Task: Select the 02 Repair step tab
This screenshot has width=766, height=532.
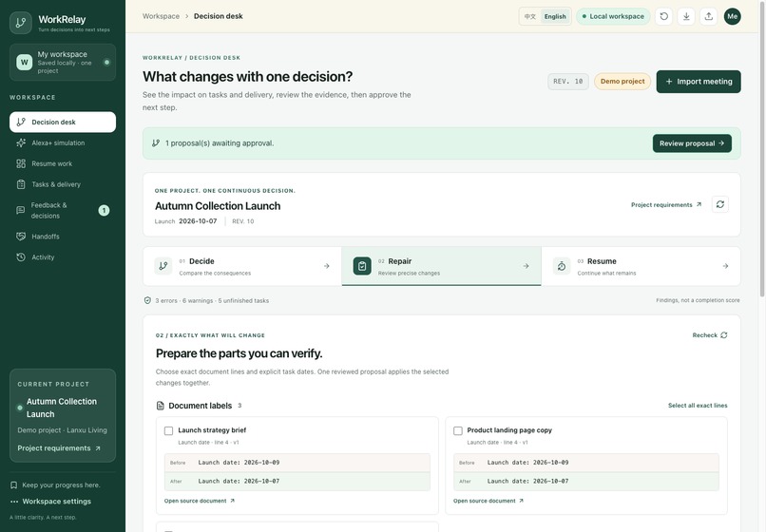Action: pos(442,266)
